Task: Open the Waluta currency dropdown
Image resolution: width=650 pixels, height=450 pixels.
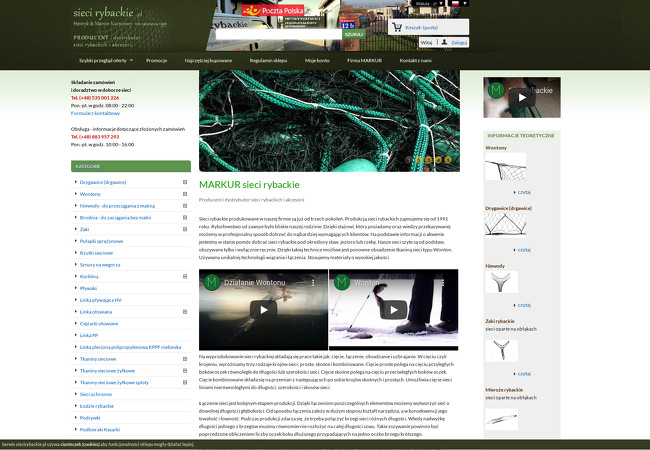Action: coord(429,3)
